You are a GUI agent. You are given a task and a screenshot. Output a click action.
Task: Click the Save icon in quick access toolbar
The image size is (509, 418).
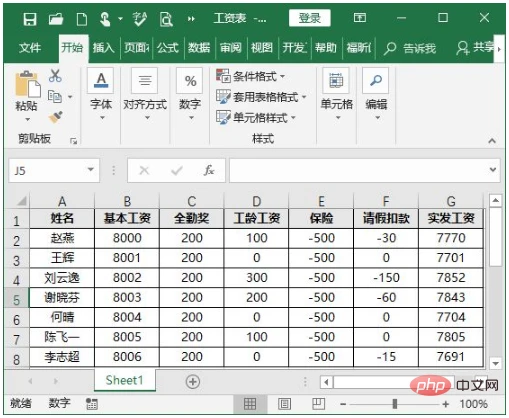click(30, 19)
